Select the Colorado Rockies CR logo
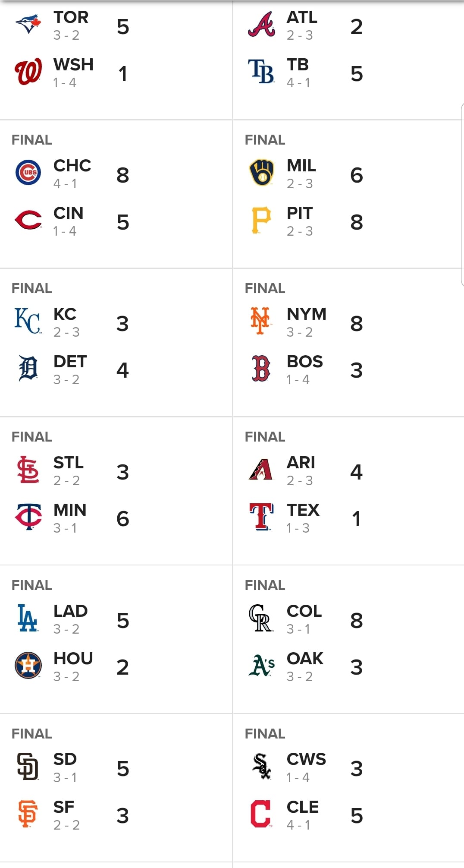 [261, 618]
